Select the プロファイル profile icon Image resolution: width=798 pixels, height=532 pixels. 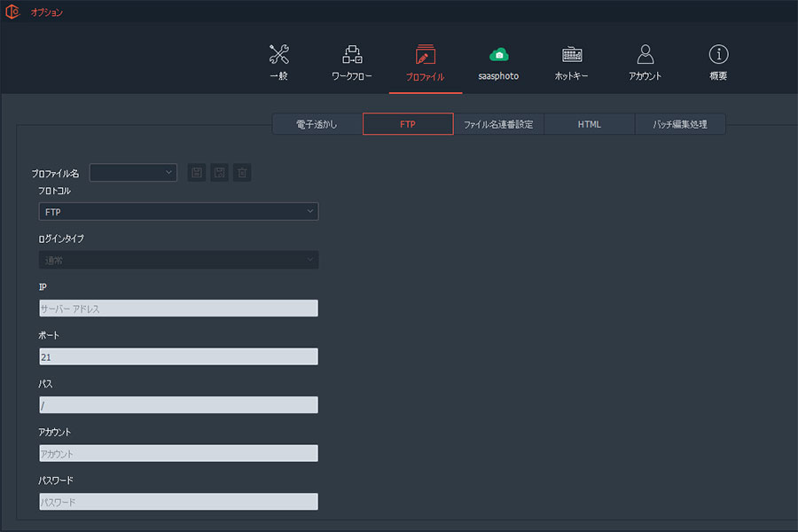(x=425, y=62)
